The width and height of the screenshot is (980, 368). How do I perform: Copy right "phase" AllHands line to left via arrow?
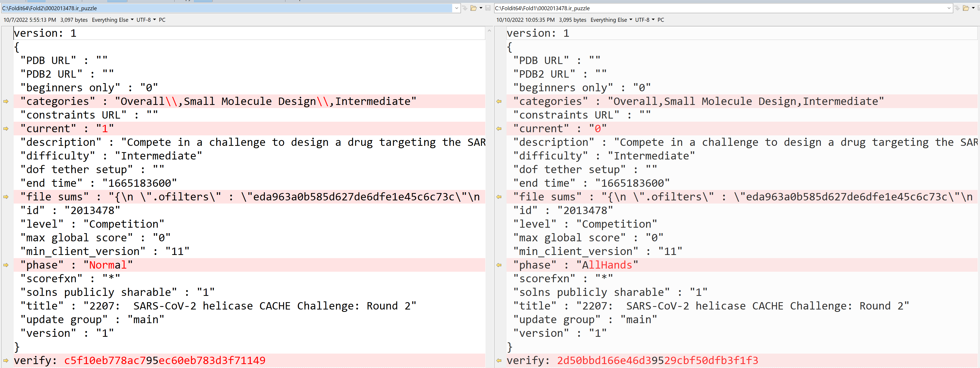[x=499, y=265]
